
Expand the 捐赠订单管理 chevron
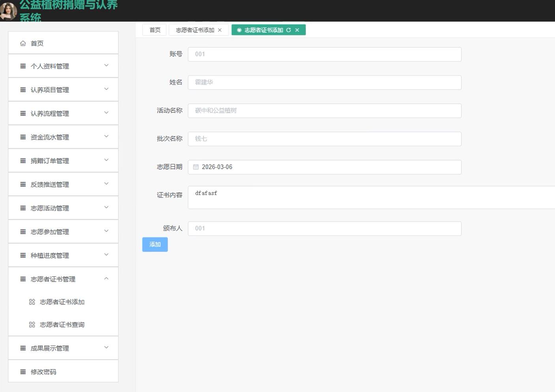point(106,160)
